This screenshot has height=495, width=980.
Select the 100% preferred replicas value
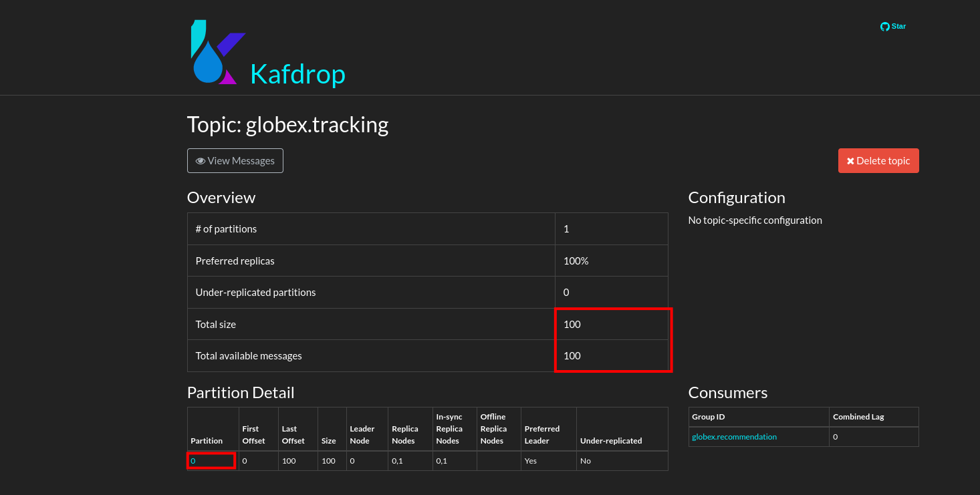576,261
